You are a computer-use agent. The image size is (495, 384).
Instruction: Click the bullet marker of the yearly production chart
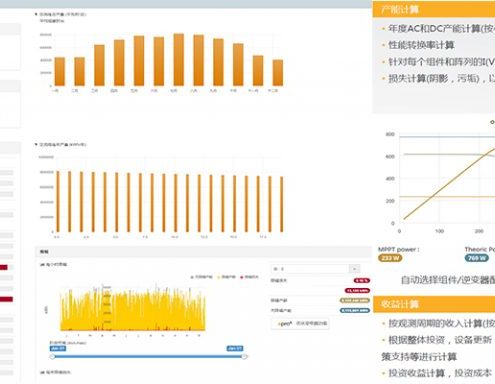coord(36,144)
